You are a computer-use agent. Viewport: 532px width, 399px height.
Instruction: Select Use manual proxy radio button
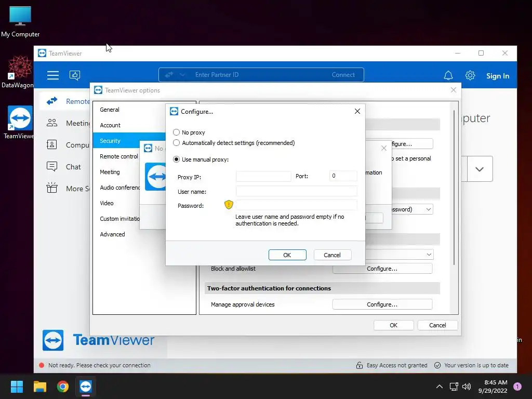(x=176, y=159)
